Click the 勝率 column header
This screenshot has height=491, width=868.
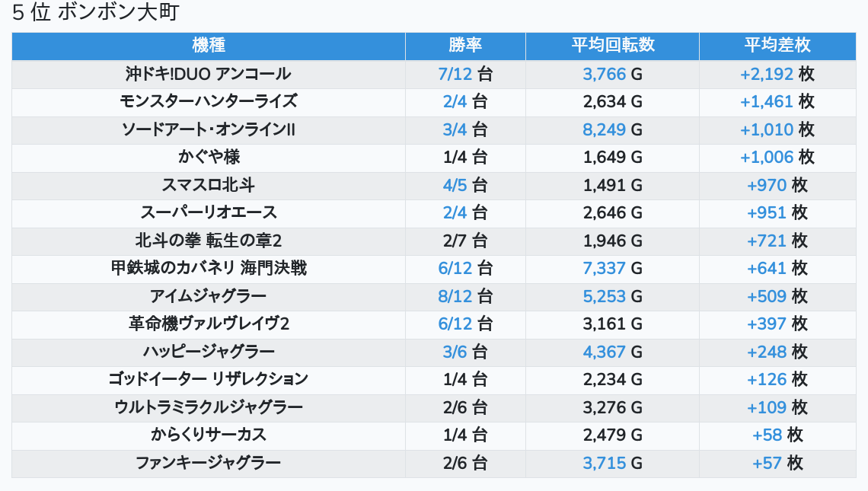(465, 46)
